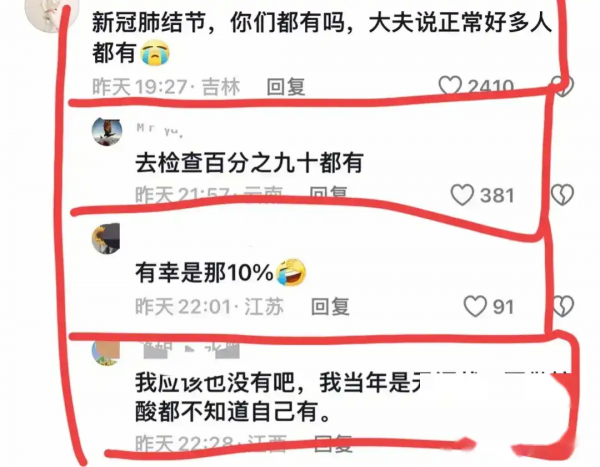Open Mr yu's profile avatar
Image resolution: width=600 pixels, height=467 pixels.
coord(107,132)
